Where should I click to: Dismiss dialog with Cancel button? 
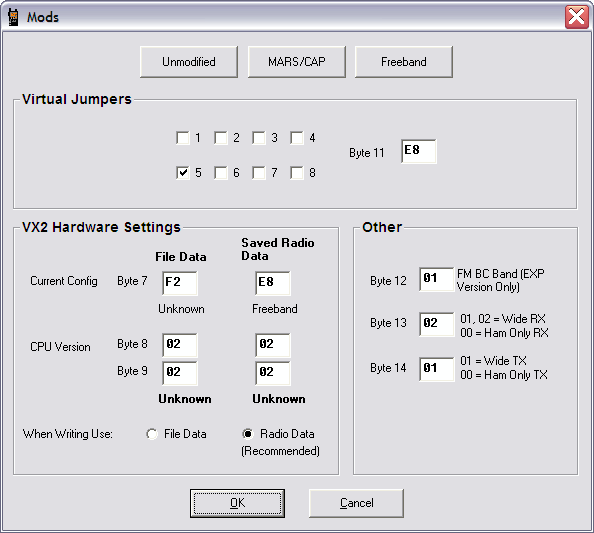point(356,503)
